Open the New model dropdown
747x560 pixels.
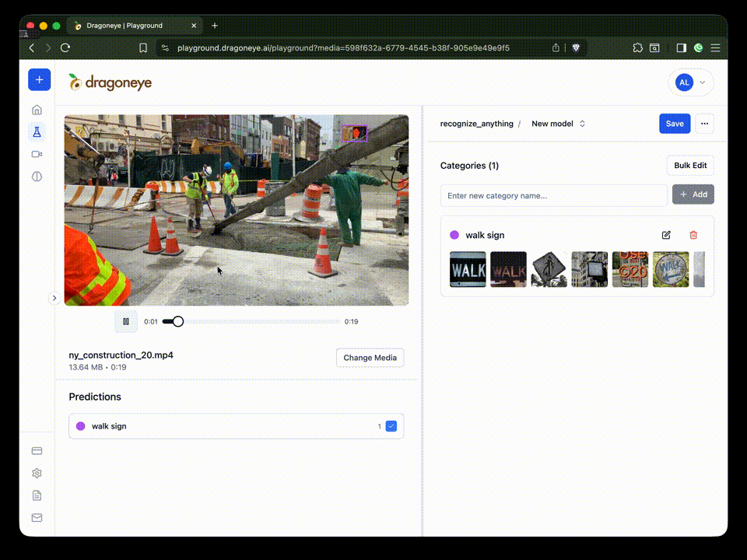pyautogui.click(x=558, y=124)
